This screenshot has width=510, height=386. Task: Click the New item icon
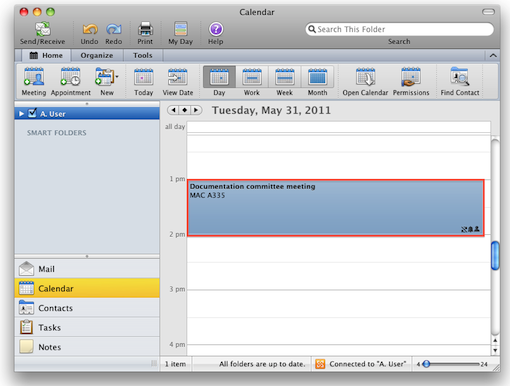point(105,77)
